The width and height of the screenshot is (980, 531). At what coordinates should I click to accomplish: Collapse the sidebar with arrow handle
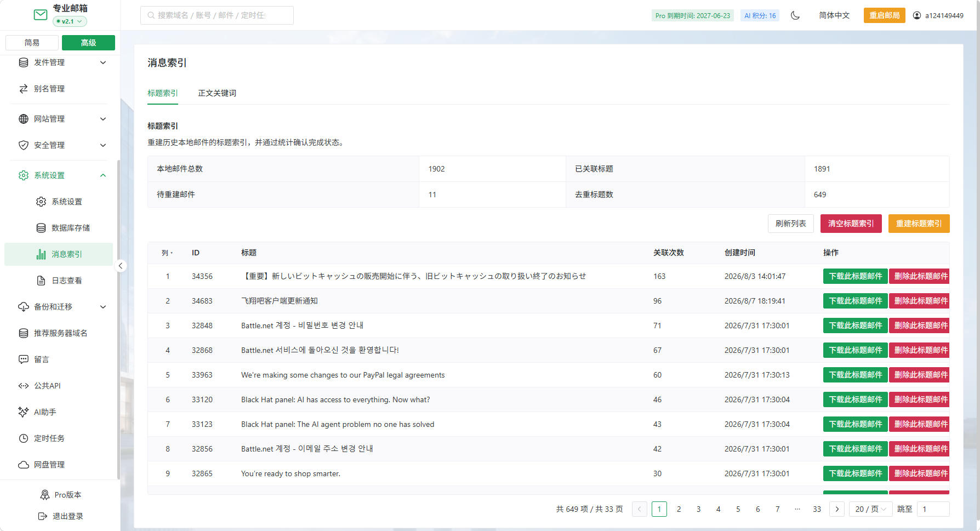(x=121, y=266)
